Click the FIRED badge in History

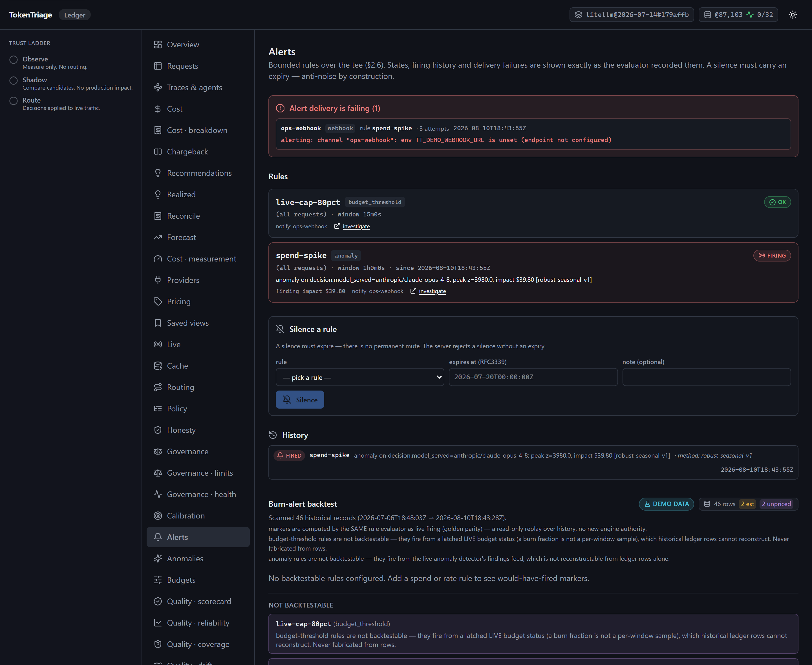(289, 456)
